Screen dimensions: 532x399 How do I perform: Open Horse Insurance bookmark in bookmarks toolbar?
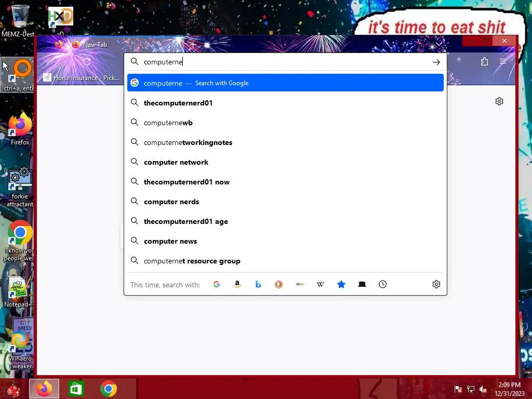coord(82,78)
